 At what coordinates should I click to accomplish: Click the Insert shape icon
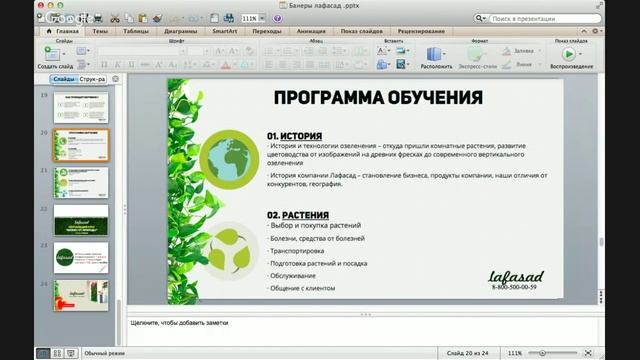click(x=381, y=64)
